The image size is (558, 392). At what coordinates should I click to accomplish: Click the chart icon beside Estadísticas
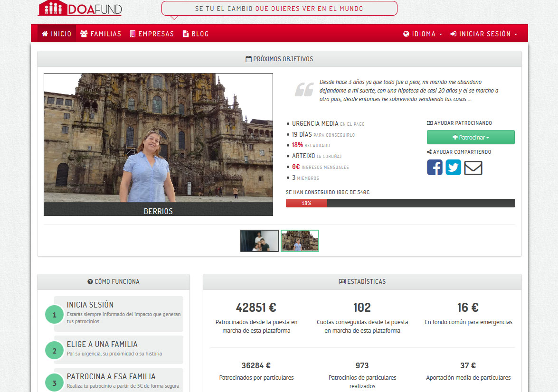[342, 282]
